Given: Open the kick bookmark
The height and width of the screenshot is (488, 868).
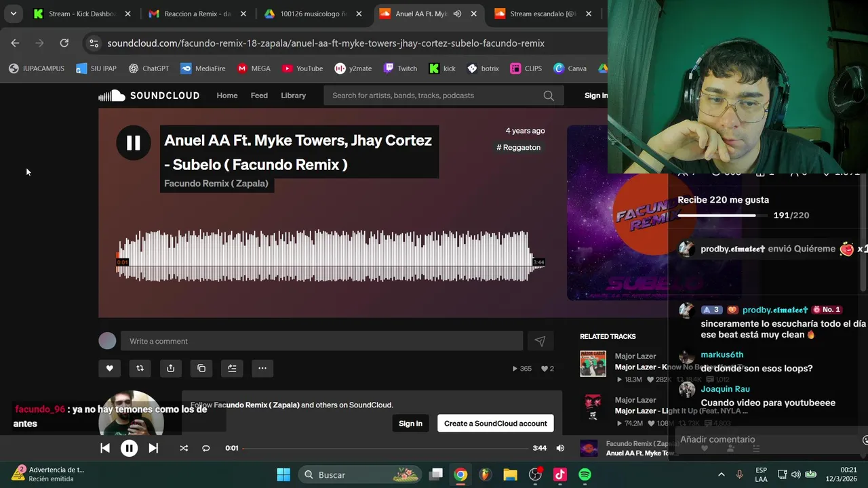Looking at the screenshot, I should 443,68.
